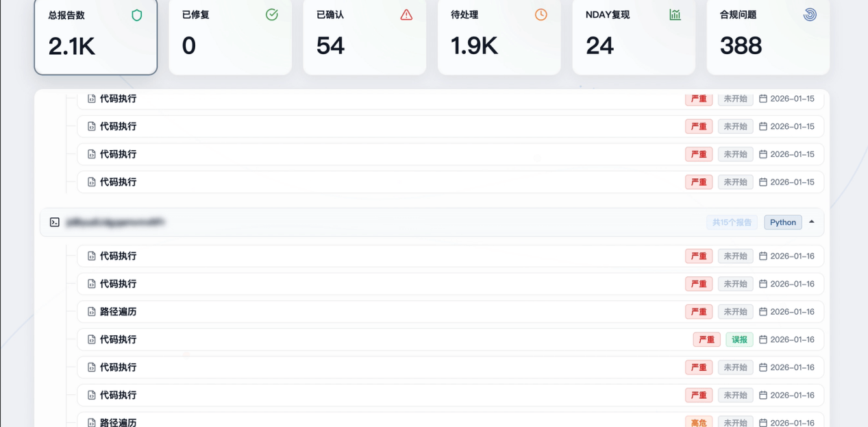The image size is (868, 427).
Task: Click the blurred project name header
Action: pyautogui.click(x=115, y=223)
